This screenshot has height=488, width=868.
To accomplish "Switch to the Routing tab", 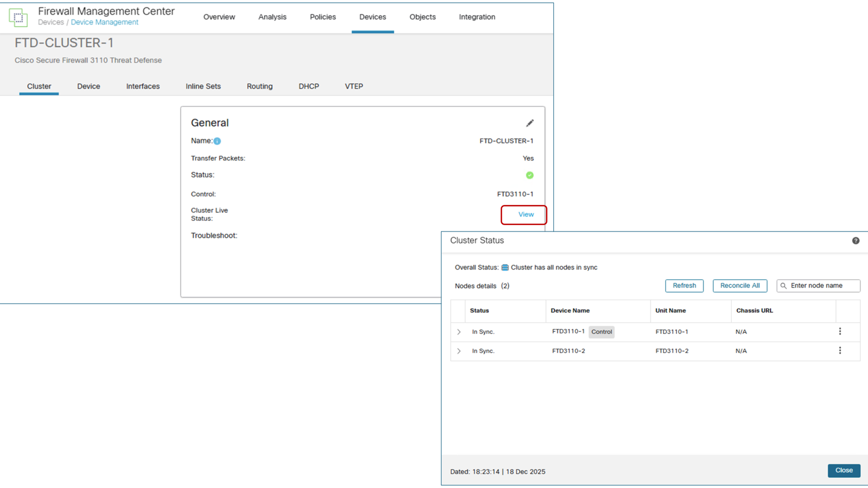I will tap(259, 86).
